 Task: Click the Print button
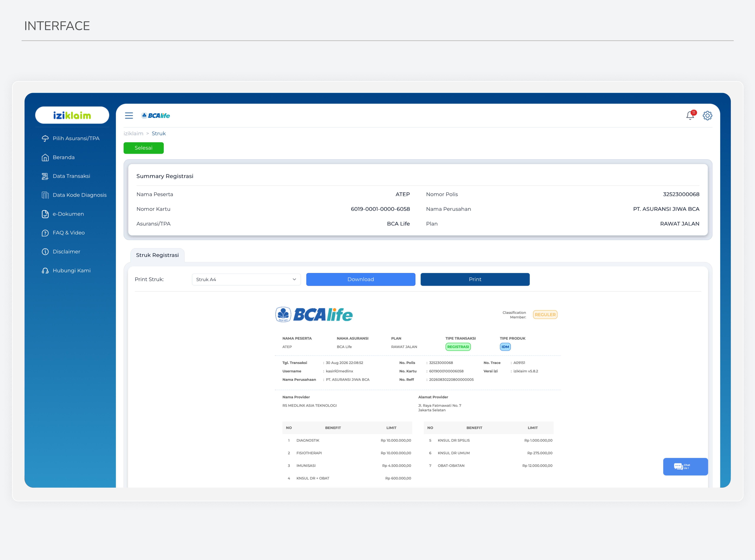coord(475,279)
